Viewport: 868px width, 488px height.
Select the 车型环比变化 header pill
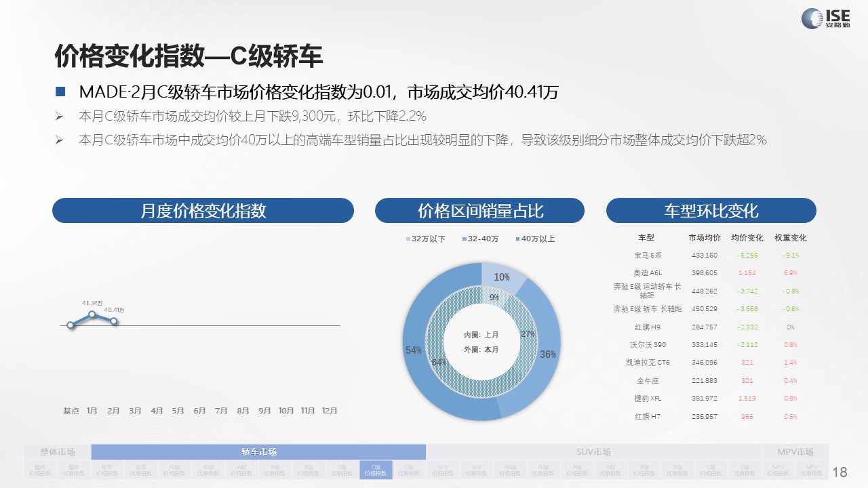[x=711, y=210]
